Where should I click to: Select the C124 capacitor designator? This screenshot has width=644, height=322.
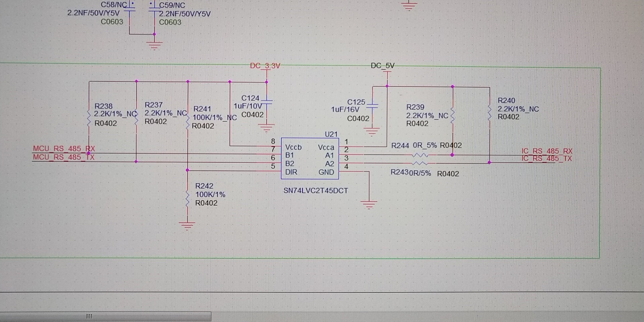tap(251, 98)
